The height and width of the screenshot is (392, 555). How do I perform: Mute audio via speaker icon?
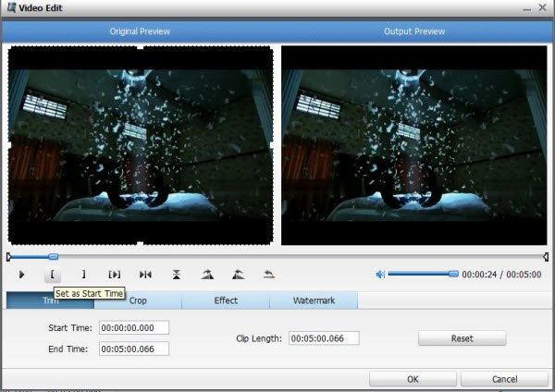point(380,275)
